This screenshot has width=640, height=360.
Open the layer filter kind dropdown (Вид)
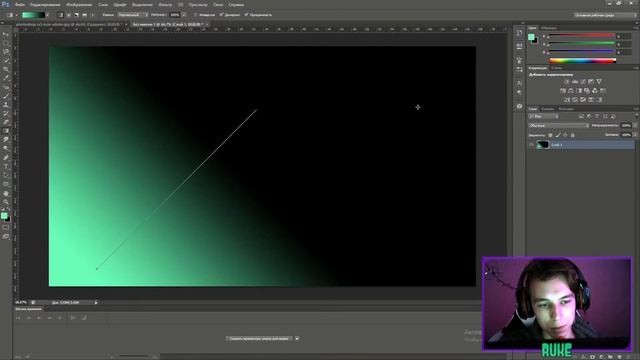point(543,117)
